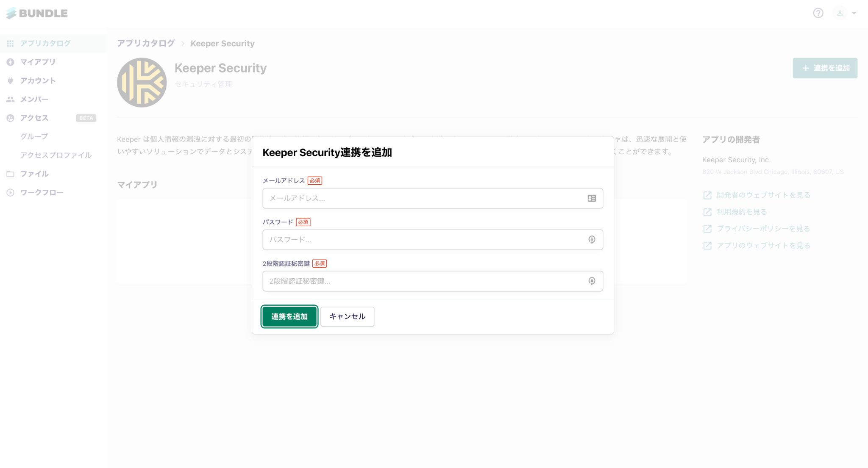Click the user profile avatar icon
868x468 pixels.
[x=840, y=13]
